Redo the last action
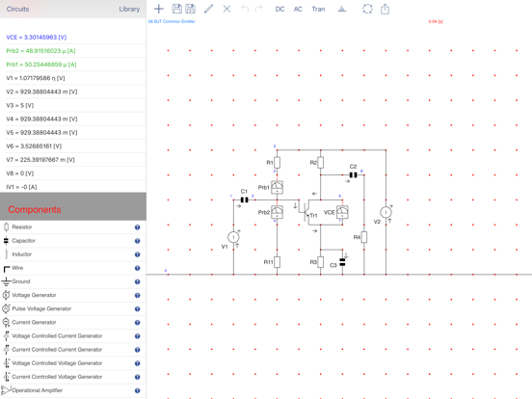This screenshot has width=532, height=399. click(x=258, y=9)
